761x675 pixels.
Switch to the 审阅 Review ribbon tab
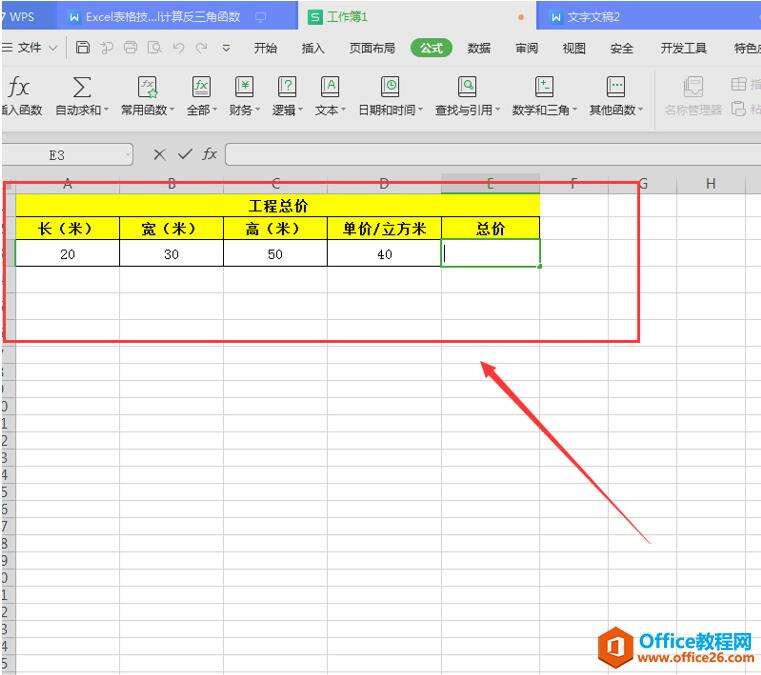(527, 48)
